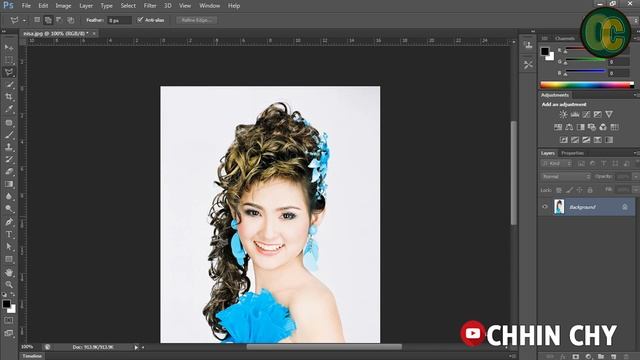Open the Fill dropdown arrow
Viewport: 640px width, 360px height.
[x=636, y=190]
